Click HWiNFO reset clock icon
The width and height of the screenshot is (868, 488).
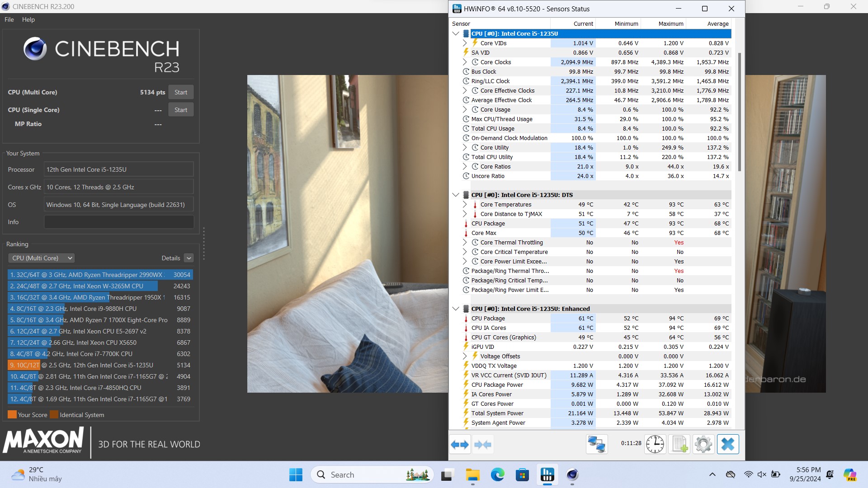point(655,445)
